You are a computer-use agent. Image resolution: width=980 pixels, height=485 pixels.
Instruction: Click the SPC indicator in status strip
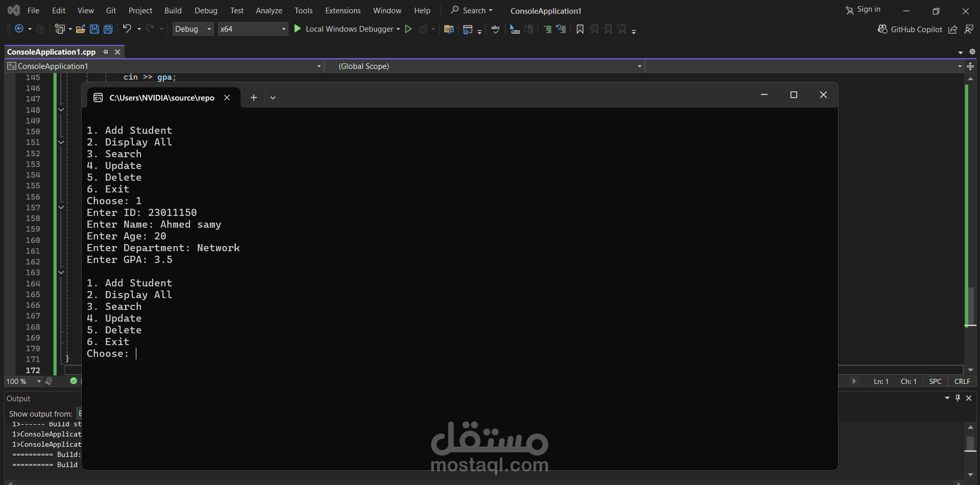pyautogui.click(x=936, y=381)
